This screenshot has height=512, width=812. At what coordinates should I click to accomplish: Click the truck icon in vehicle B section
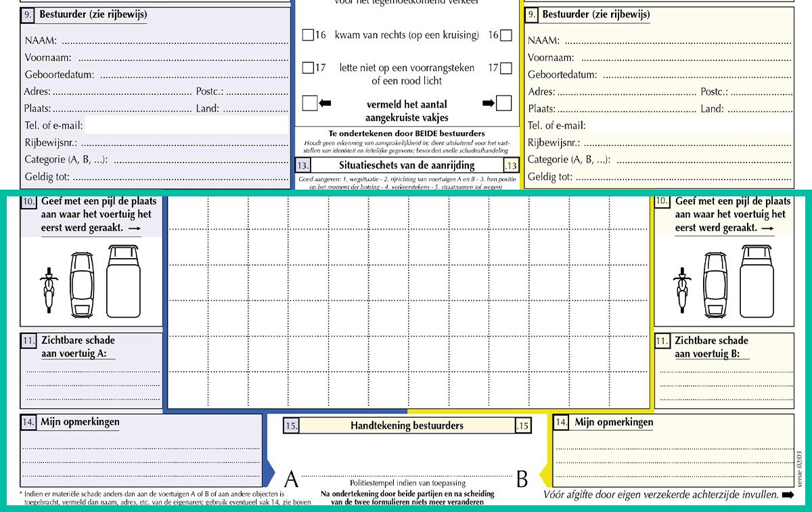point(757,282)
